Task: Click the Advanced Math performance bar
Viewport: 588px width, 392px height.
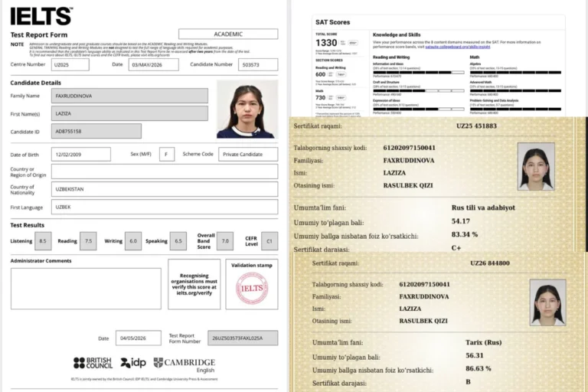Action: (515, 90)
